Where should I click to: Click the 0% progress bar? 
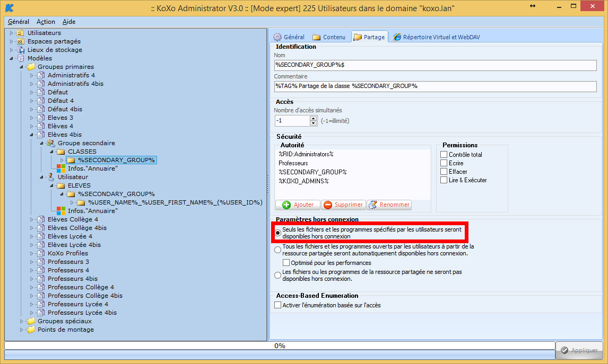coord(280,346)
